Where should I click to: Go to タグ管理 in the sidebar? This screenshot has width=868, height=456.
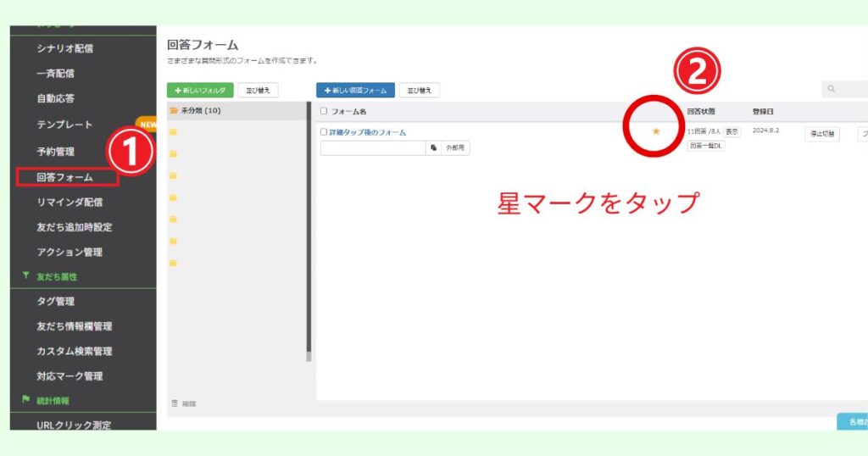[x=56, y=301]
